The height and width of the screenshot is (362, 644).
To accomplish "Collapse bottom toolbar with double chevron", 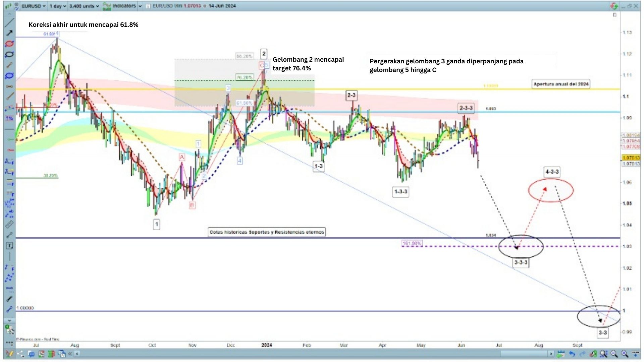I will (x=70, y=354).
